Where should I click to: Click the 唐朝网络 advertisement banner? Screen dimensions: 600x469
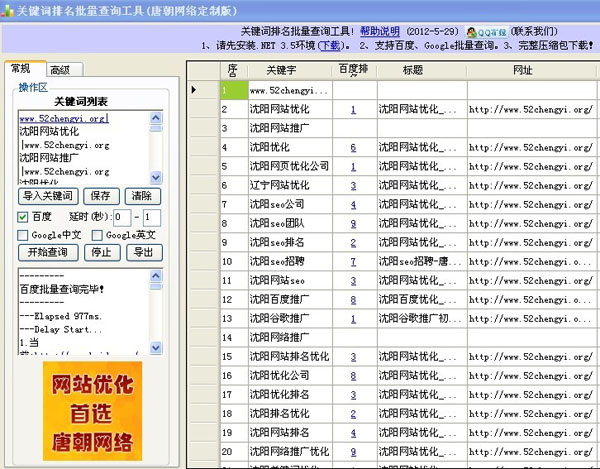[93, 411]
